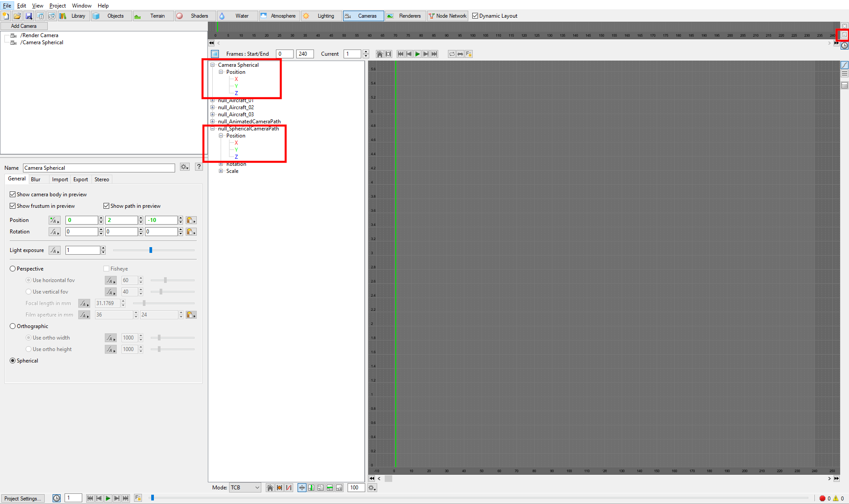Jump to first frame in the animation panel
849x504 pixels.
click(x=401, y=54)
